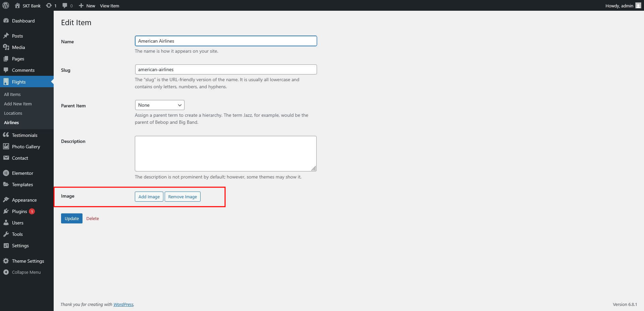Click the Elementor icon in sidebar
This screenshot has height=311, width=644.
(x=6, y=173)
